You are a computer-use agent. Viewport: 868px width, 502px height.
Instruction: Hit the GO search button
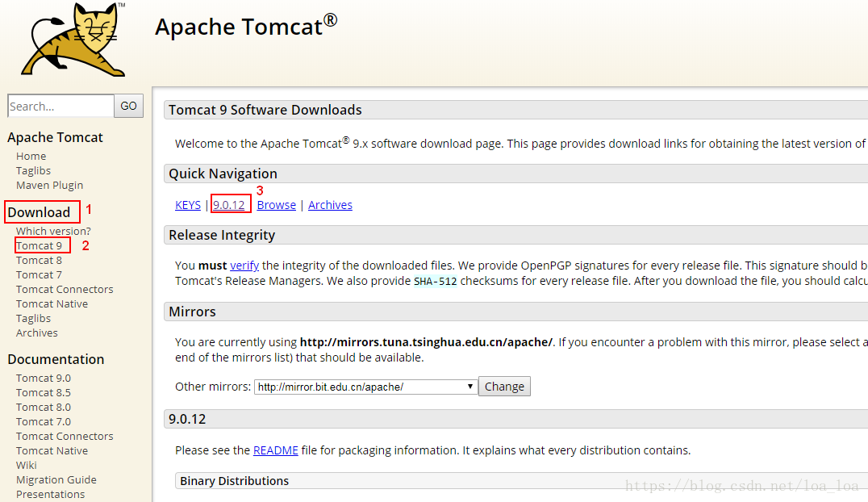click(128, 106)
